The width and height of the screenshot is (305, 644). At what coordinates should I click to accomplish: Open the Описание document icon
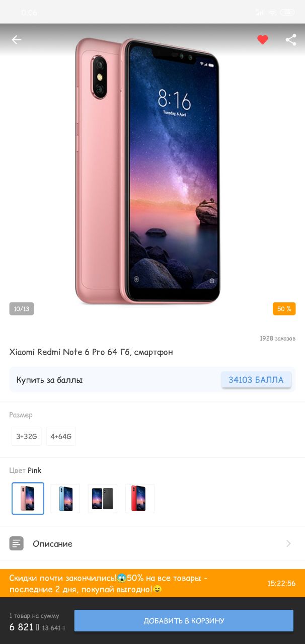(x=17, y=543)
